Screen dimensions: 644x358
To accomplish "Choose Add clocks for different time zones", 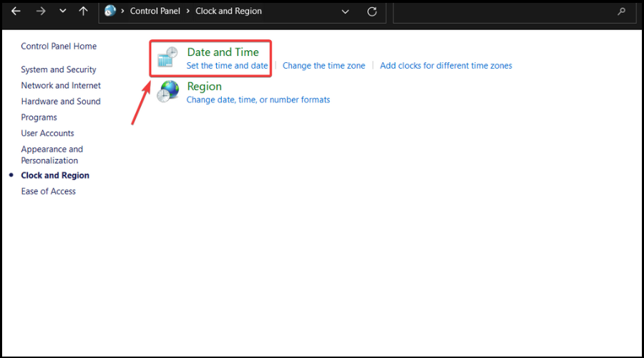I will (446, 66).
